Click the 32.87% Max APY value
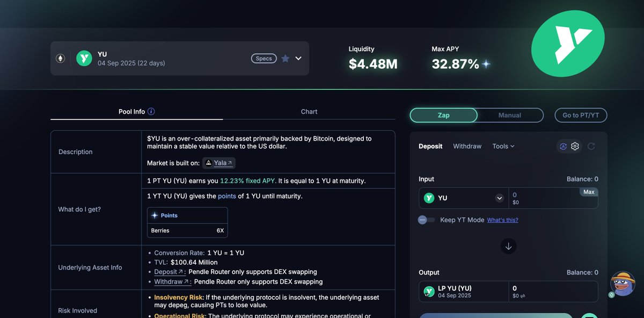 455,64
